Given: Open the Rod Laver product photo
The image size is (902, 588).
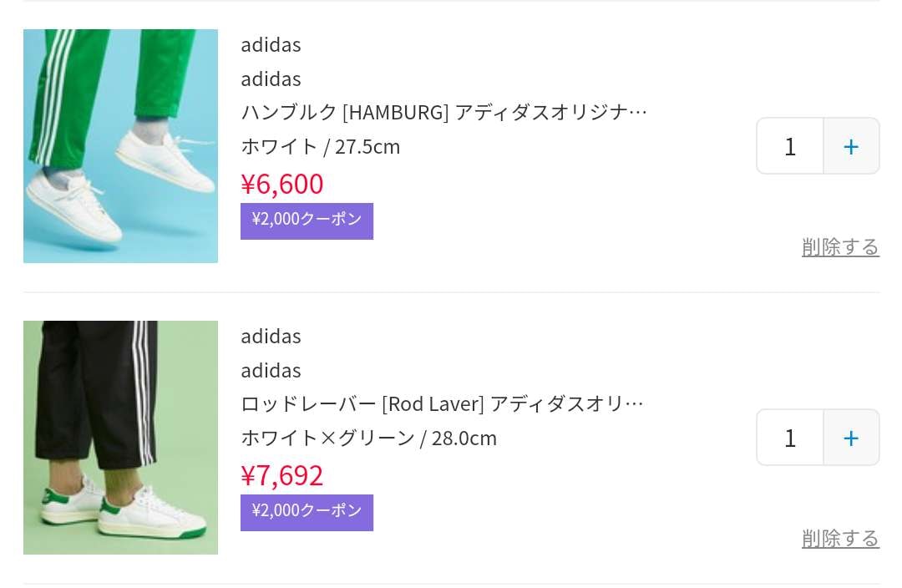Looking at the screenshot, I should [120, 437].
